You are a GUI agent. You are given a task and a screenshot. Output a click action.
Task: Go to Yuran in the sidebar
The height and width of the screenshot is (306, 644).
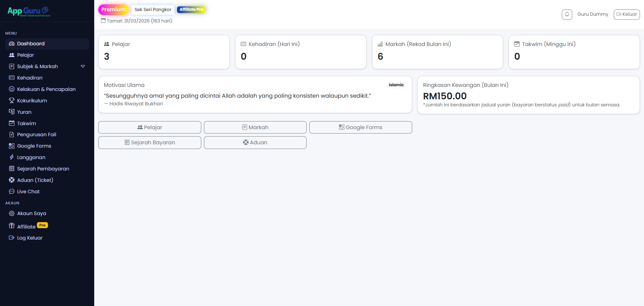(24, 112)
